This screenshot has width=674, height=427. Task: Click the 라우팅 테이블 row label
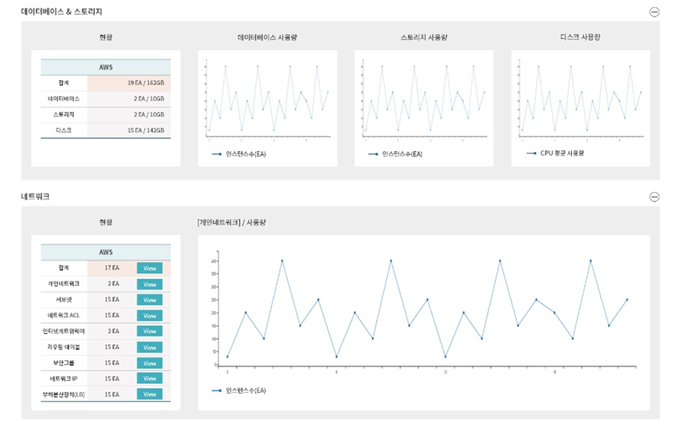pos(64,347)
